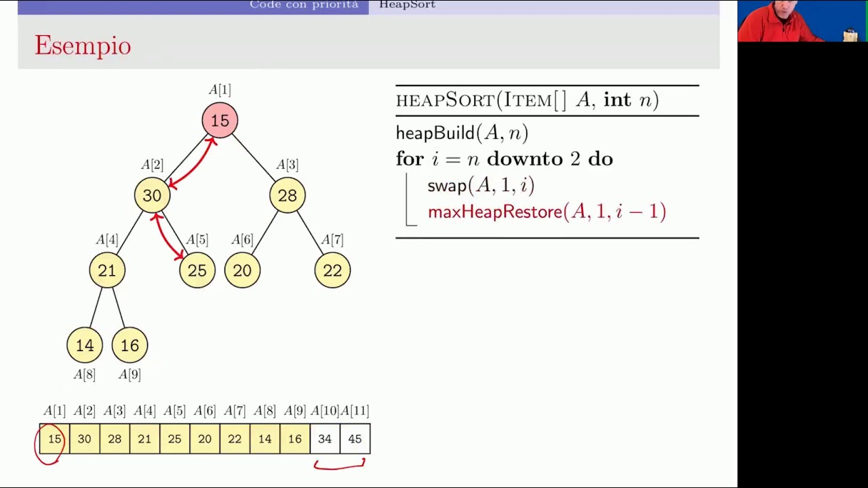
Task: Click leaf node 16 labeled A[9]
Action: coord(130,346)
